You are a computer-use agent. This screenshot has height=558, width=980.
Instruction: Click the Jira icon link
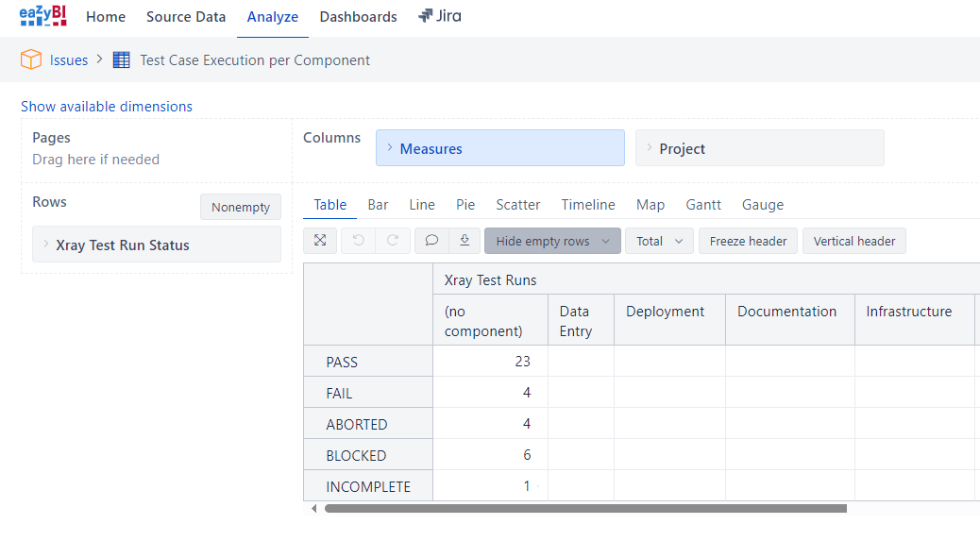(439, 16)
